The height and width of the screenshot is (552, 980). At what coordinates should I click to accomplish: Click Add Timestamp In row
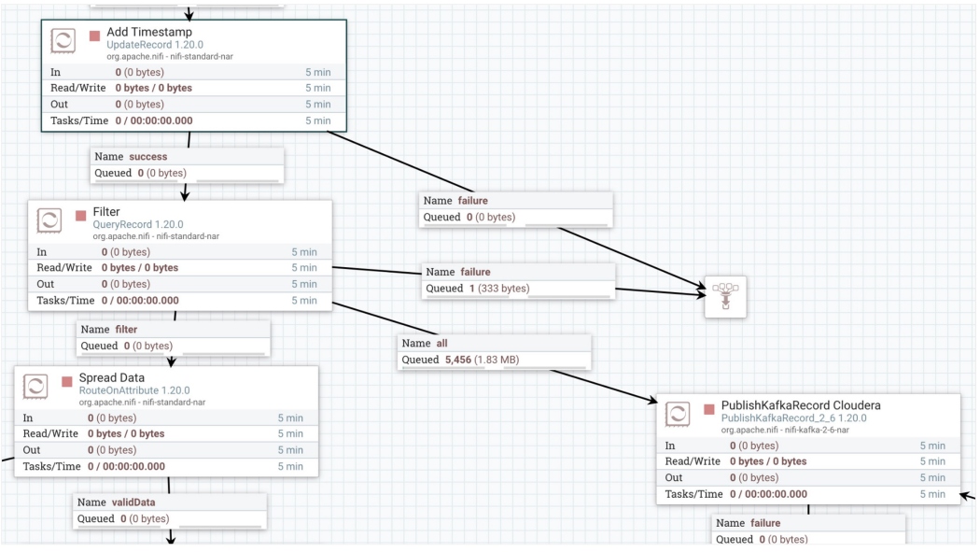tap(194, 73)
